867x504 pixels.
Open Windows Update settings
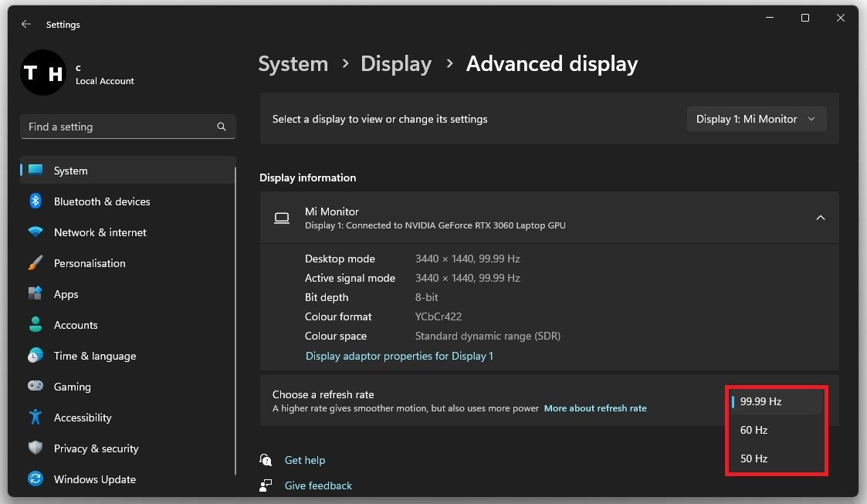(x=94, y=479)
